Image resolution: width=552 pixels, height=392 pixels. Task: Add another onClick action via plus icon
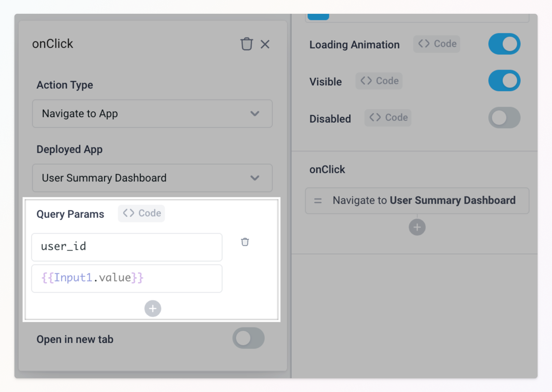click(417, 227)
